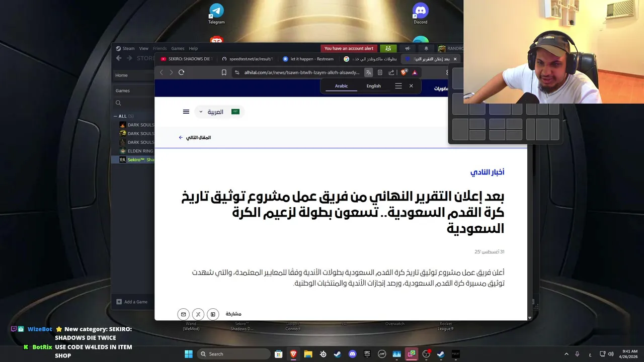Open the View menu in Steam

coord(144,48)
